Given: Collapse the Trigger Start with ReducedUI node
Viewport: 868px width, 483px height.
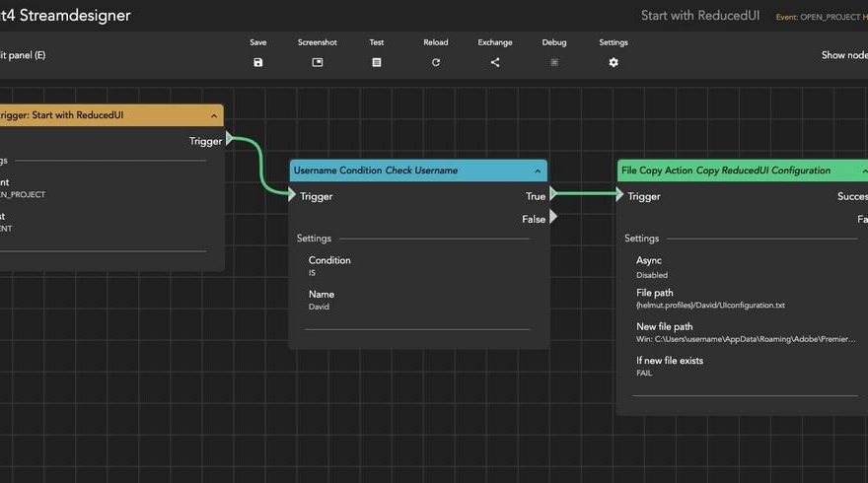Looking at the screenshot, I should 214,116.
